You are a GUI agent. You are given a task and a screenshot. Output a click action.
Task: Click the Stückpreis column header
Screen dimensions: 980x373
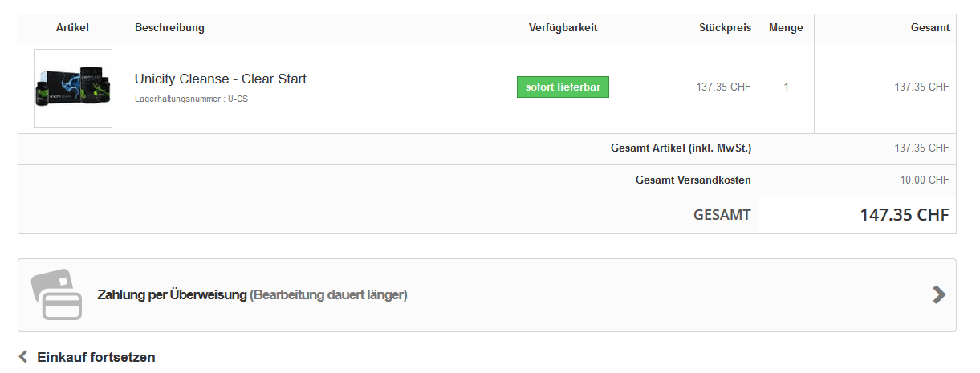click(x=725, y=28)
